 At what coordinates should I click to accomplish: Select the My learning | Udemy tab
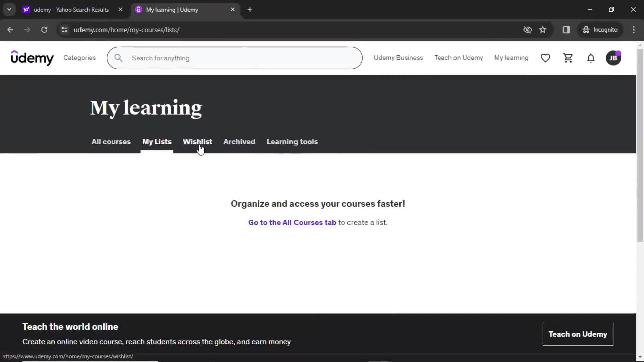coord(185,10)
